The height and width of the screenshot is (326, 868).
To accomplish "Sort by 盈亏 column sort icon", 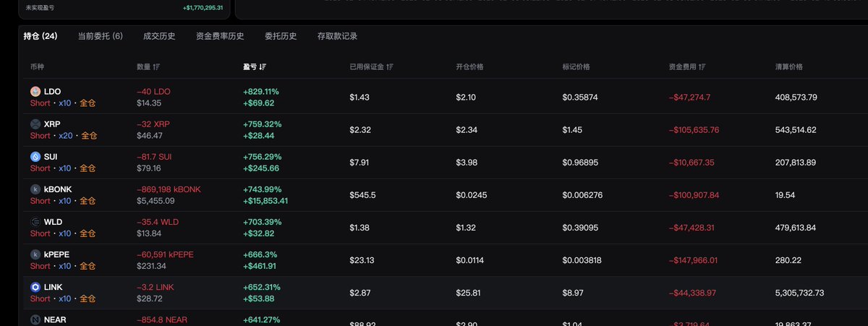I will tap(263, 67).
